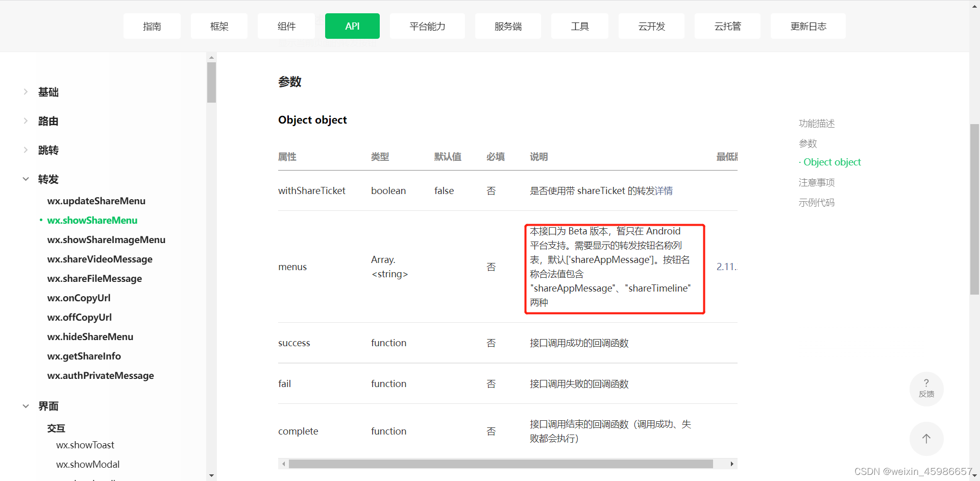The height and width of the screenshot is (481, 980).
Task: Open the 服务端 tab
Action: click(508, 26)
